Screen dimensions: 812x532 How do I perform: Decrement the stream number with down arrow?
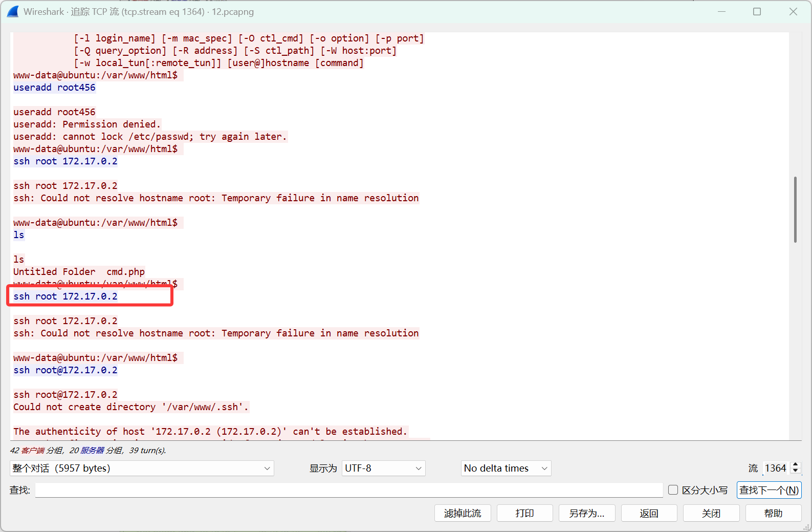795,471
